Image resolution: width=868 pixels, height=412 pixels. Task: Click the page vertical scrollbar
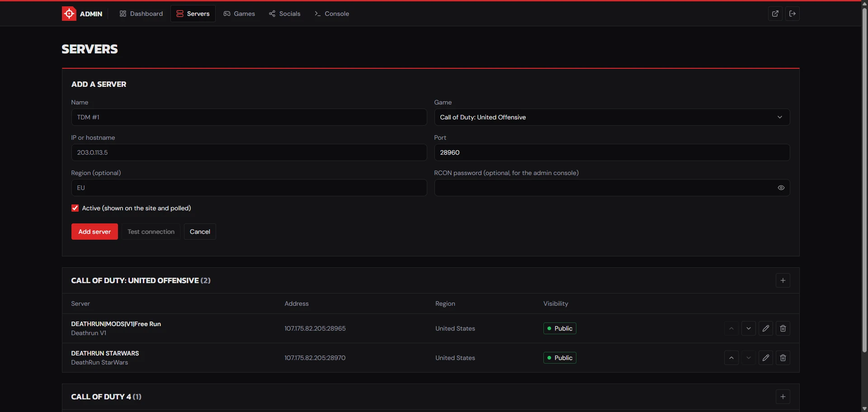[864, 181]
